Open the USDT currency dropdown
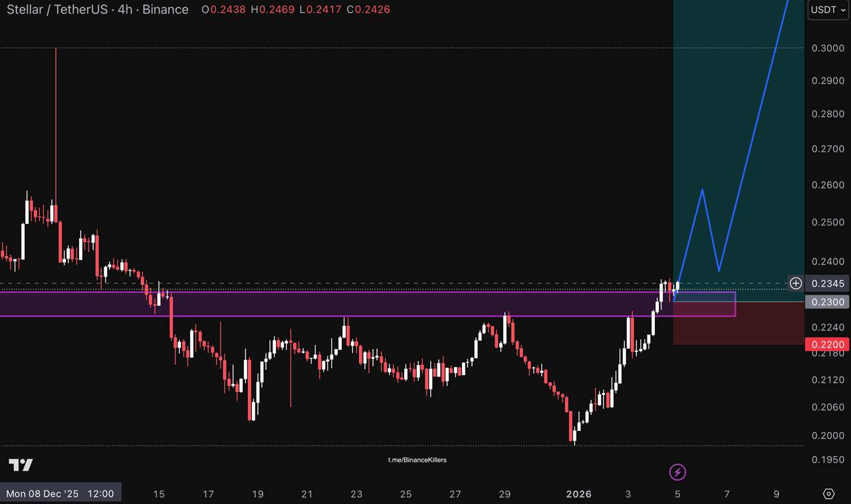This screenshot has height=504, width=851. (x=828, y=10)
